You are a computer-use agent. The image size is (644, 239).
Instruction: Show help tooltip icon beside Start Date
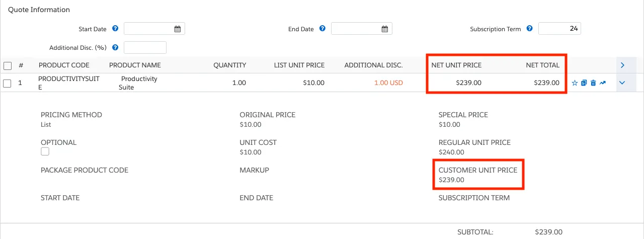tap(115, 29)
